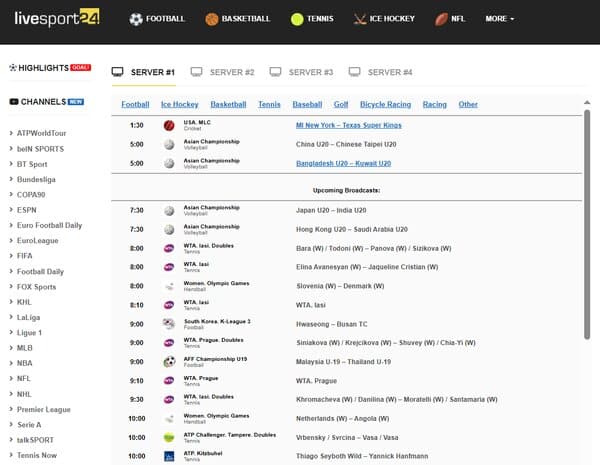The image size is (600, 465).
Task: Click the Highlights ball icon in sidebar
Action: (13, 68)
